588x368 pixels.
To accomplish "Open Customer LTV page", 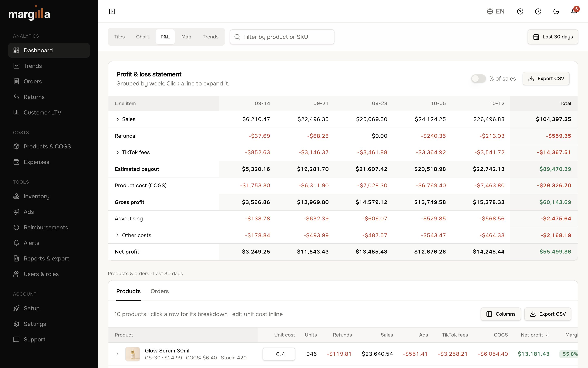I will [49, 113].
